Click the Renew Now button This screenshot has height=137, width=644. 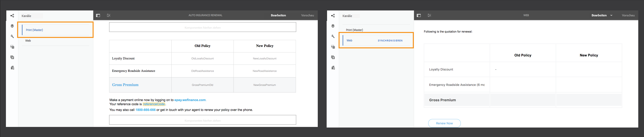pyautogui.click(x=444, y=123)
